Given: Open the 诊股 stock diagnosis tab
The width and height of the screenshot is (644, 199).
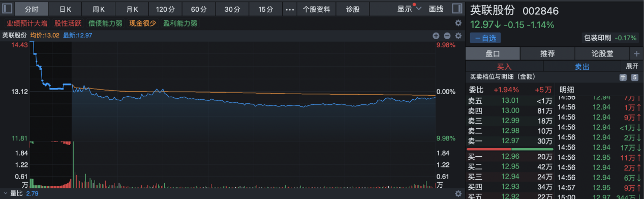Looking at the screenshot, I should pos(353,9).
